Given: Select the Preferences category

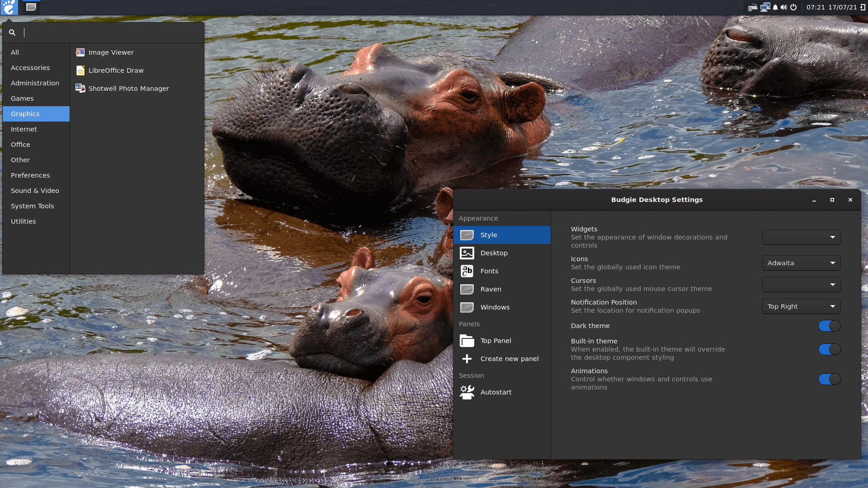Looking at the screenshot, I should (36, 175).
